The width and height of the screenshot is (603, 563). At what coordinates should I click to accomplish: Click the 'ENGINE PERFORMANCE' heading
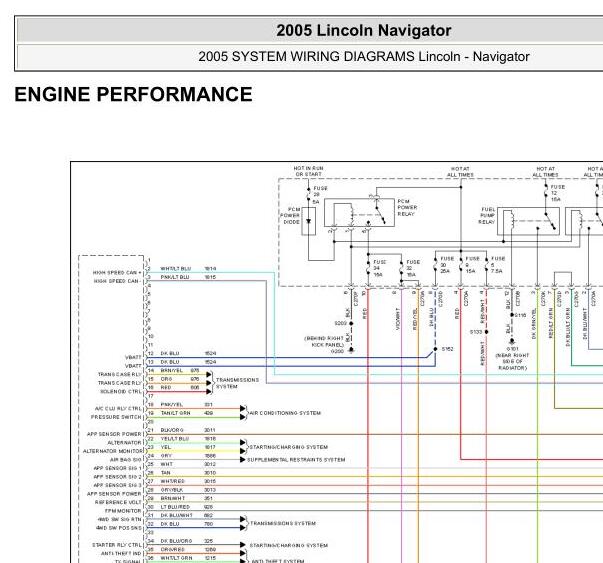[133, 94]
